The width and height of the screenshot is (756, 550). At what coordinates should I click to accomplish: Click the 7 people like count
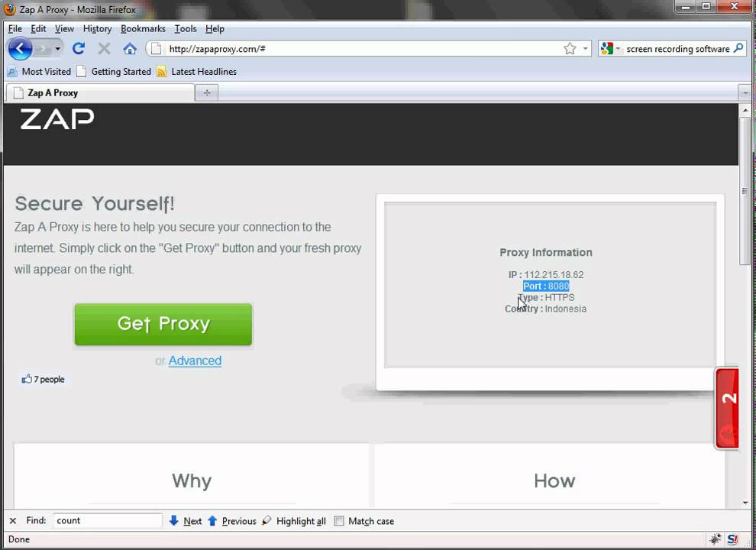coord(49,379)
